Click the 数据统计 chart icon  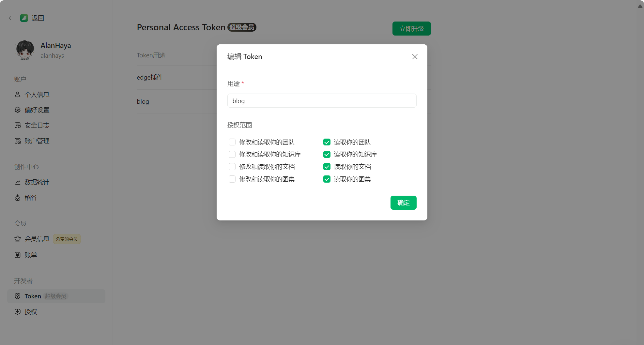tap(18, 182)
